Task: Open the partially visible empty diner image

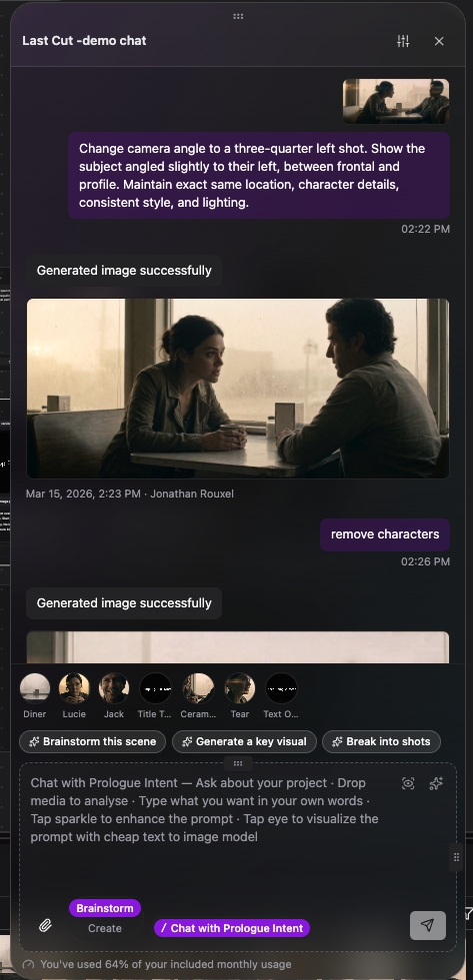Action: click(x=238, y=647)
